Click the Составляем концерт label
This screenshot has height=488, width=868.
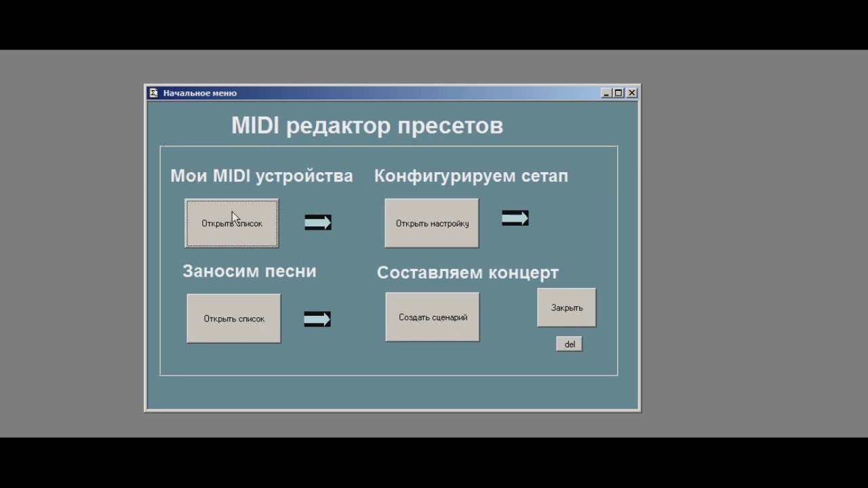468,272
